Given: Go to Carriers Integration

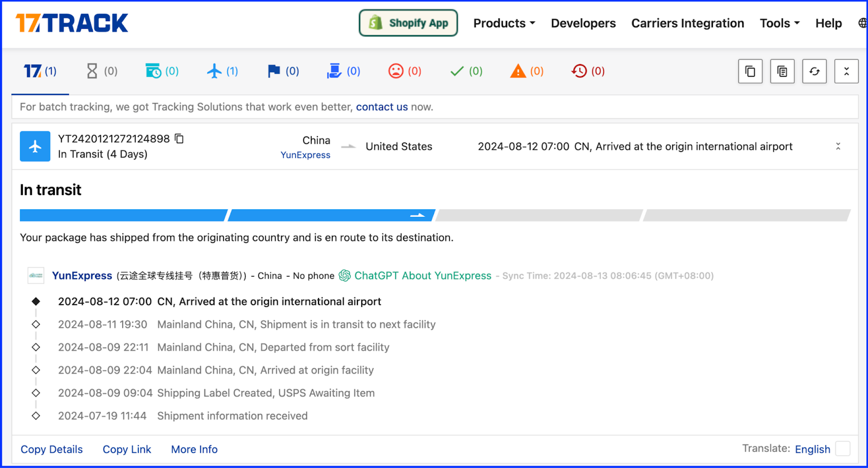Looking at the screenshot, I should 687,23.
